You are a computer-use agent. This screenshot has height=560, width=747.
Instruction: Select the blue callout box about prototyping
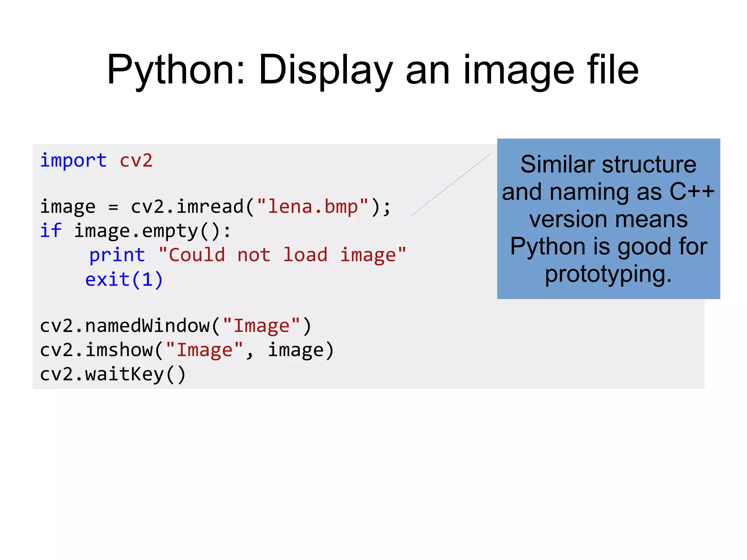tap(608, 219)
